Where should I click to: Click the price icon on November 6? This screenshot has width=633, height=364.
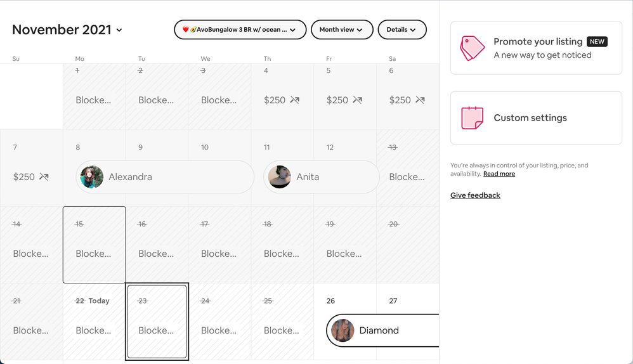[420, 100]
